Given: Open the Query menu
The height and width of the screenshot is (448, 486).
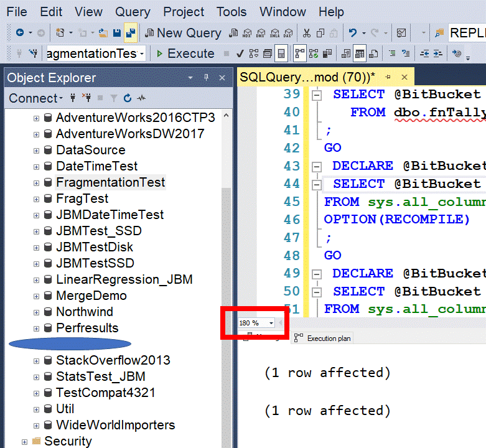Looking at the screenshot, I should (x=133, y=12).
